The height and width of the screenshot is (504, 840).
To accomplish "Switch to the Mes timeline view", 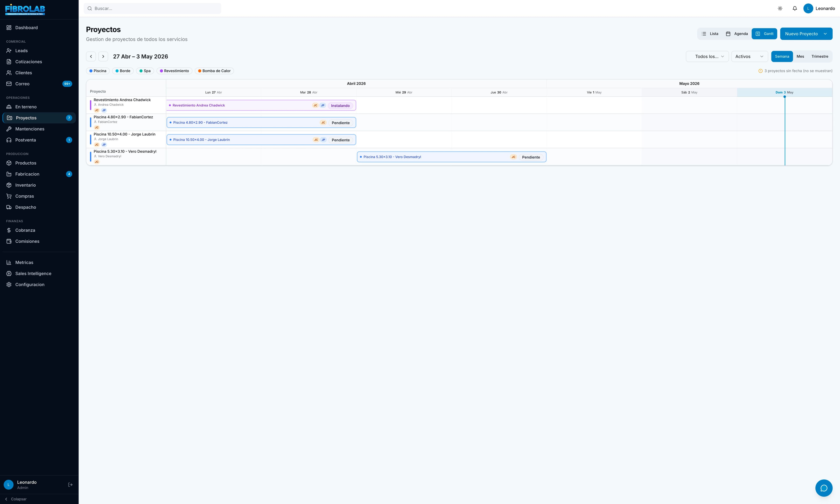I will click(800, 56).
